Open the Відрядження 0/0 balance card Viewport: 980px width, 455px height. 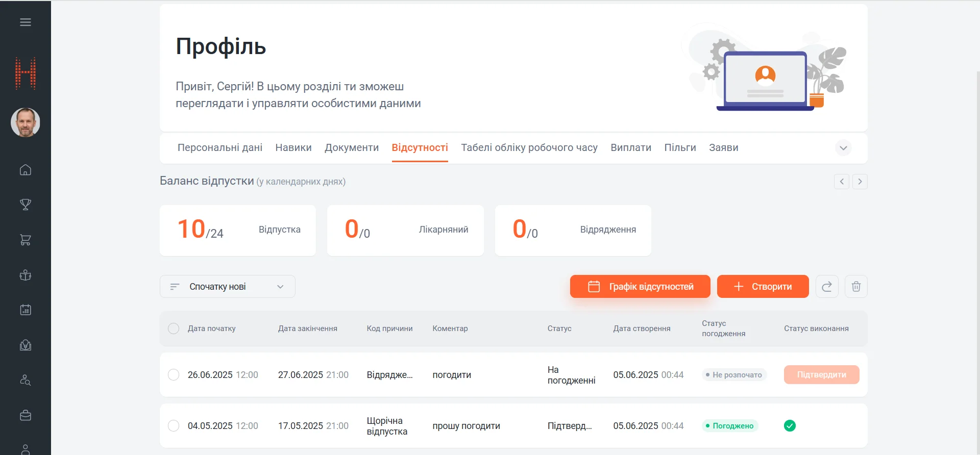pyautogui.click(x=573, y=231)
